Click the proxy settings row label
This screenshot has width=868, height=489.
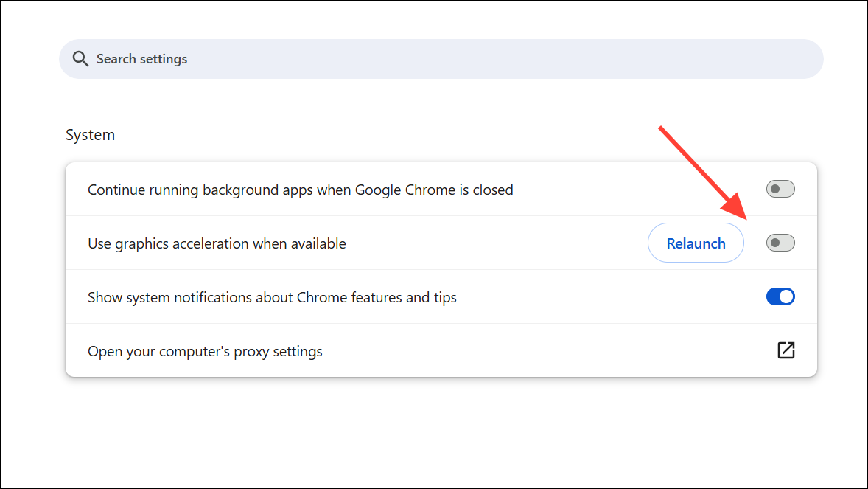(205, 350)
